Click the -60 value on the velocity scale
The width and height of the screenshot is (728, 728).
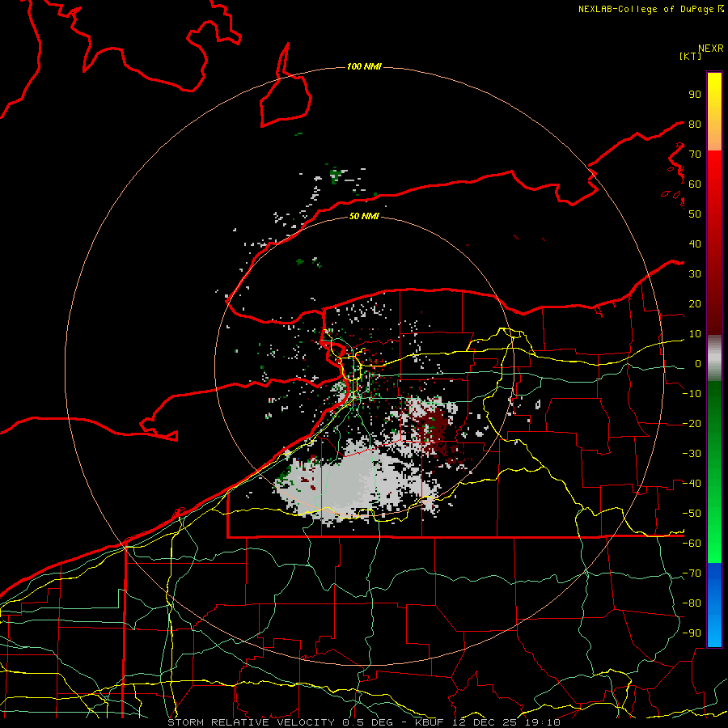pos(692,544)
